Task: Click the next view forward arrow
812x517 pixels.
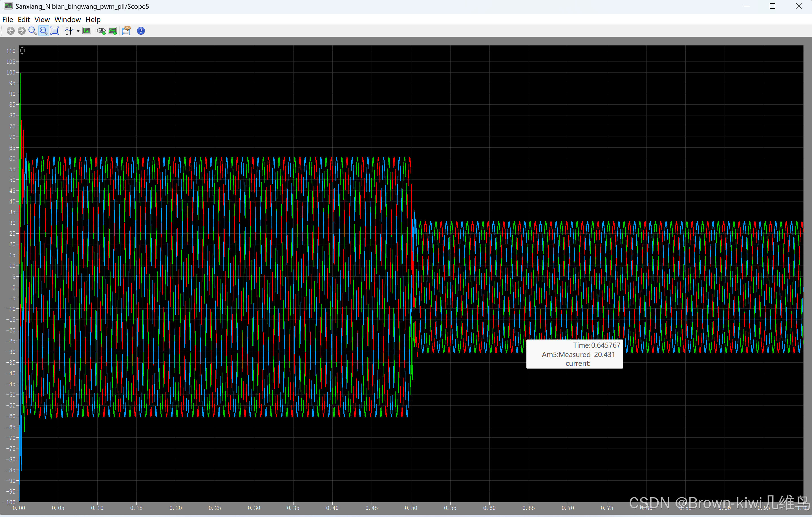Action: pos(22,31)
